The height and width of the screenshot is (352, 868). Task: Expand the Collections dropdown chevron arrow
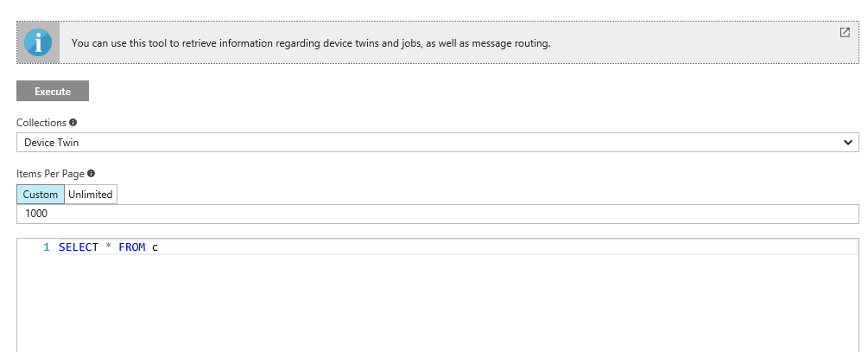coord(849,143)
